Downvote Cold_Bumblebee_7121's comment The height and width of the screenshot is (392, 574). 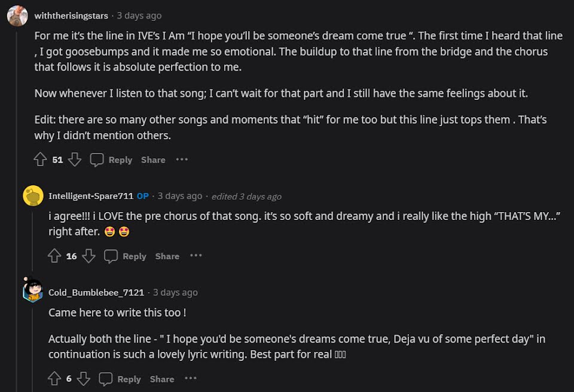pos(83,379)
